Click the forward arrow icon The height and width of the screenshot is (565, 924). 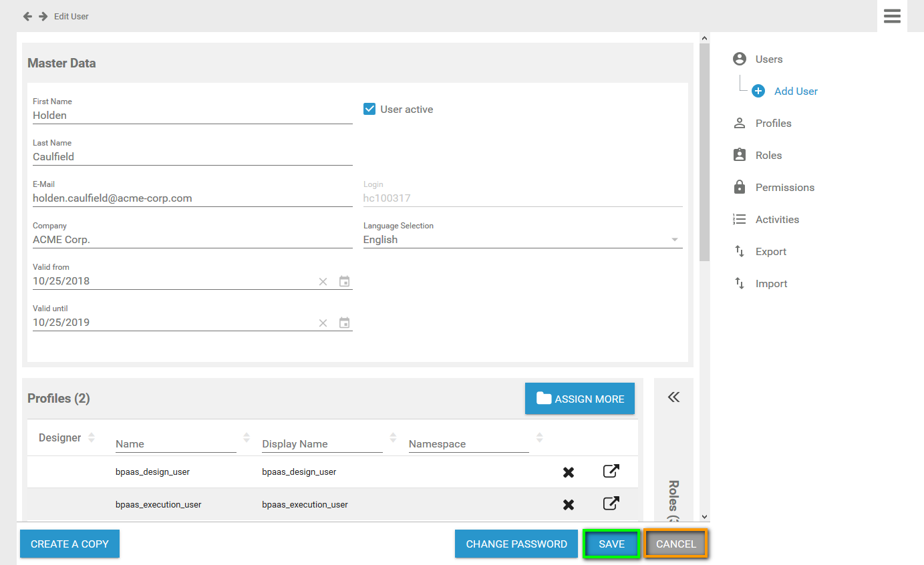43,16
